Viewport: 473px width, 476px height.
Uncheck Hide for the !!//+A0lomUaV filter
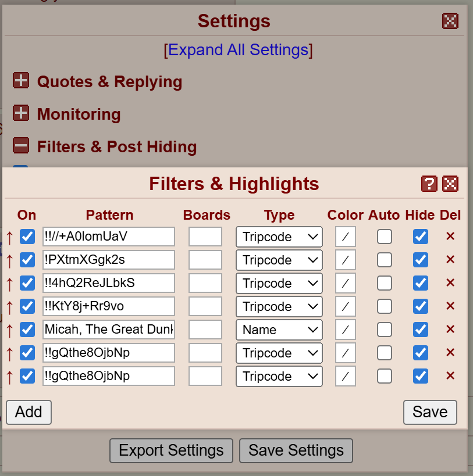(421, 237)
